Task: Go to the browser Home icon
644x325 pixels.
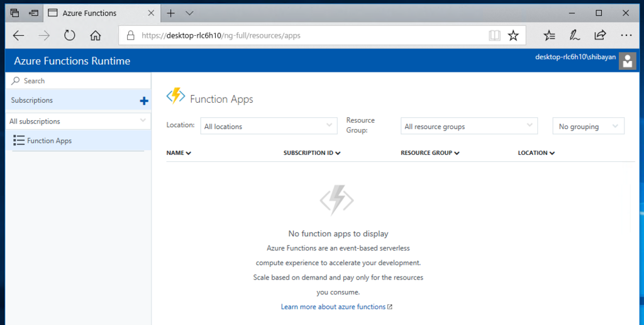Action: 96,36
